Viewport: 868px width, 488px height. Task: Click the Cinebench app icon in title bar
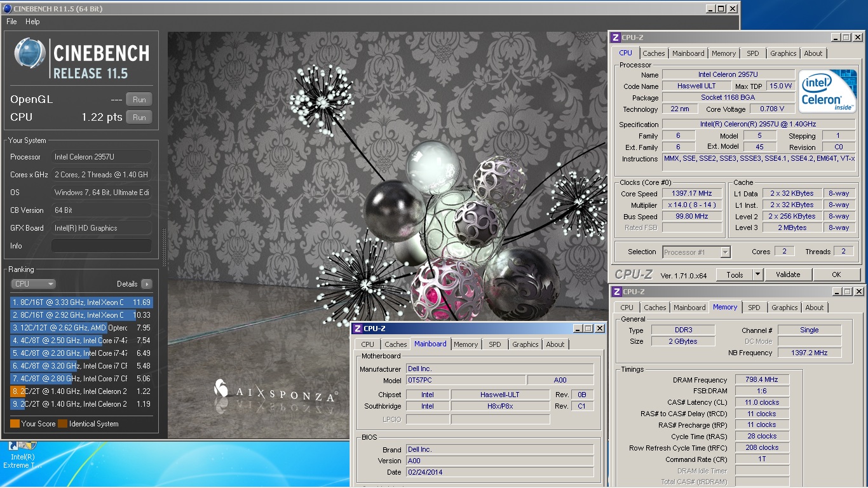coord(6,9)
